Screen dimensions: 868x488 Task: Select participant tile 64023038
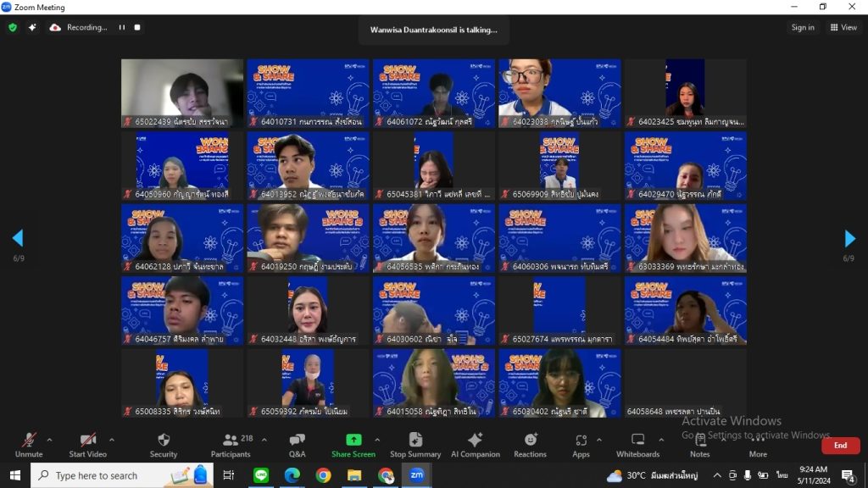(559, 93)
